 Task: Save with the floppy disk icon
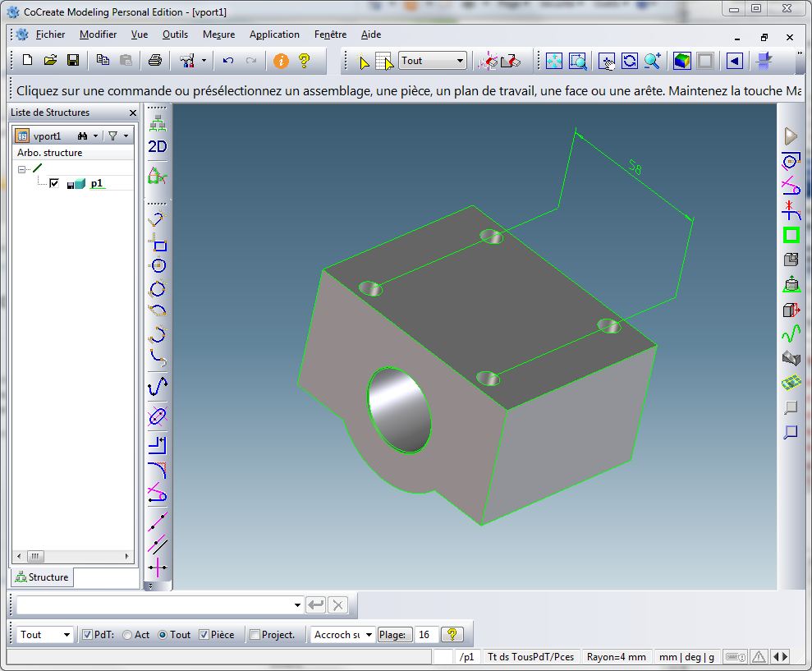(x=73, y=61)
